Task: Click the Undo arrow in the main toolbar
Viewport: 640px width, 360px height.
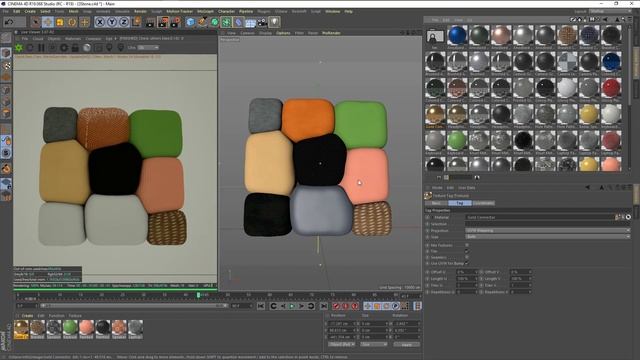Action: point(8,22)
